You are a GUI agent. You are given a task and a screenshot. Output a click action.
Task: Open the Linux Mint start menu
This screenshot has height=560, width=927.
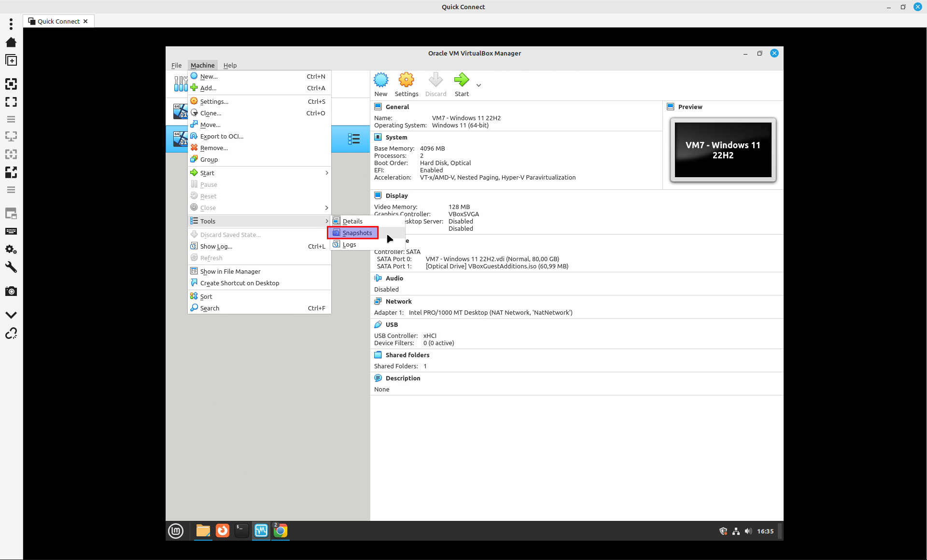click(176, 531)
